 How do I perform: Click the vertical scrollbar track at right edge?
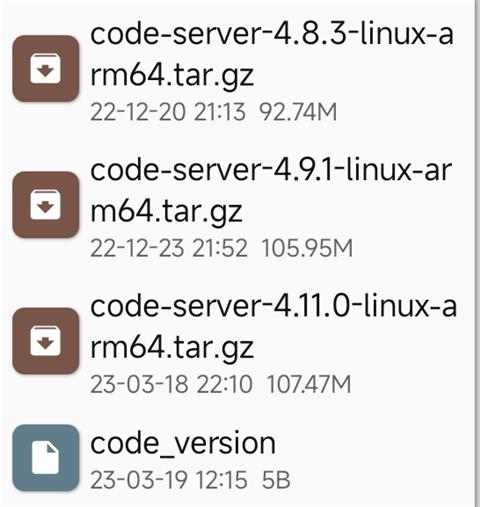click(477, 253)
